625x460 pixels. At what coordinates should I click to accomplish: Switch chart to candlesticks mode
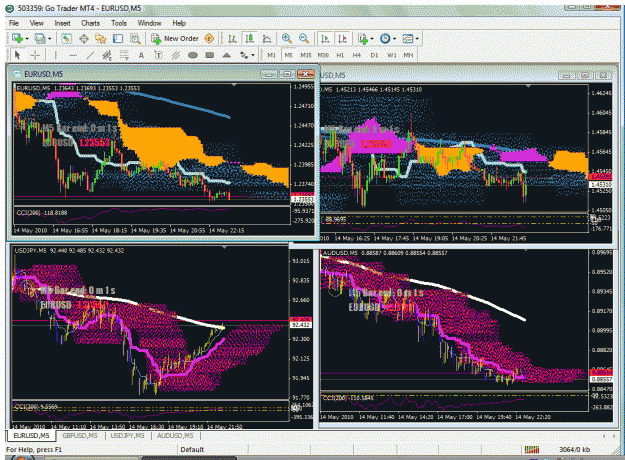click(x=250, y=38)
